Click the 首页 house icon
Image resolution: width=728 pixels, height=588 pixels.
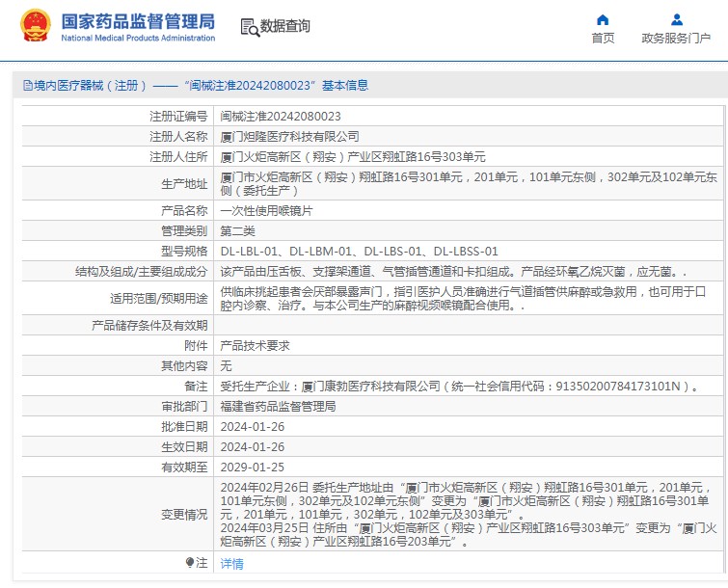[x=603, y=19]
